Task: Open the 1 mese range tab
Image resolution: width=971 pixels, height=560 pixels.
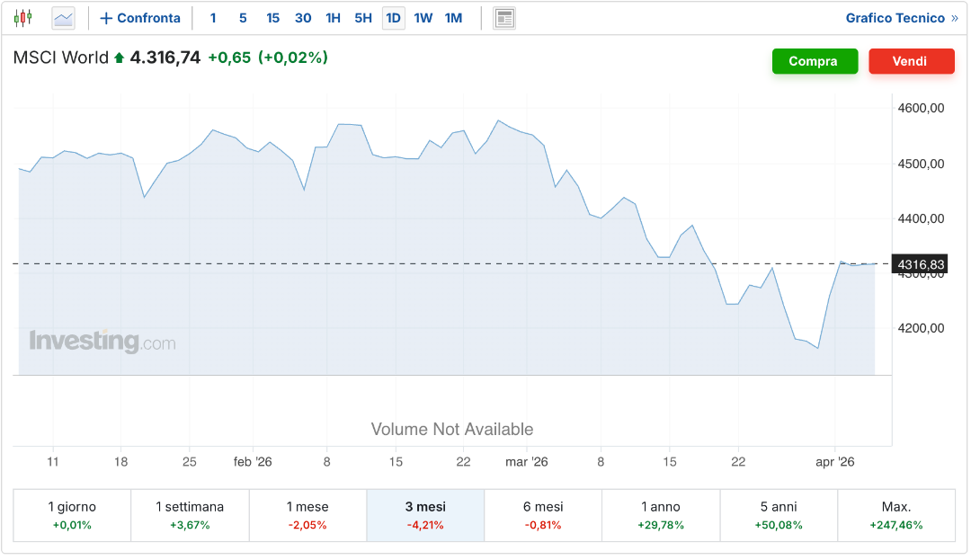Action: coord(307,515)
